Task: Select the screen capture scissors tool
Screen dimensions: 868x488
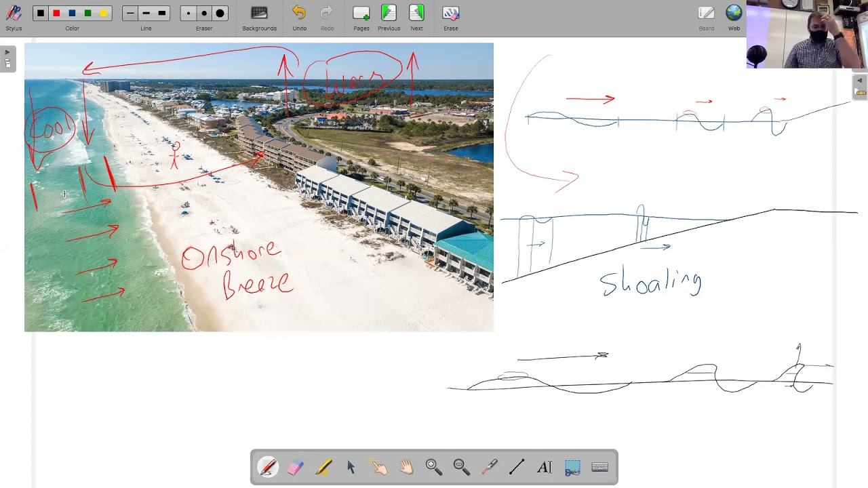Action: (x=572, y=467)
